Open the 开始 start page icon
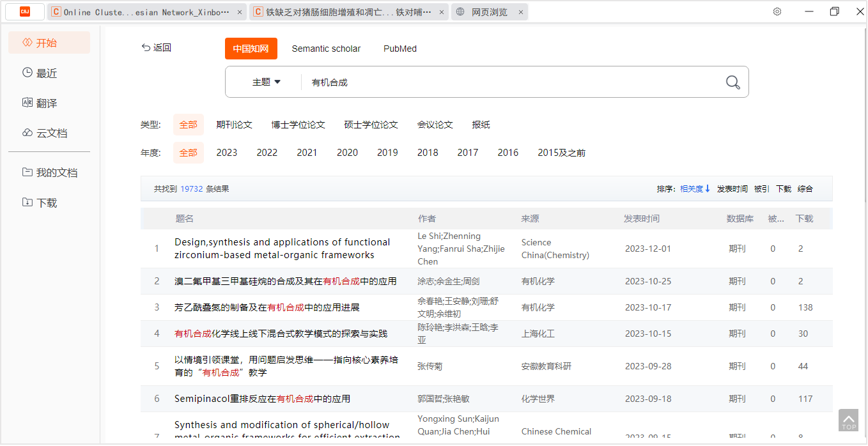 27,43
